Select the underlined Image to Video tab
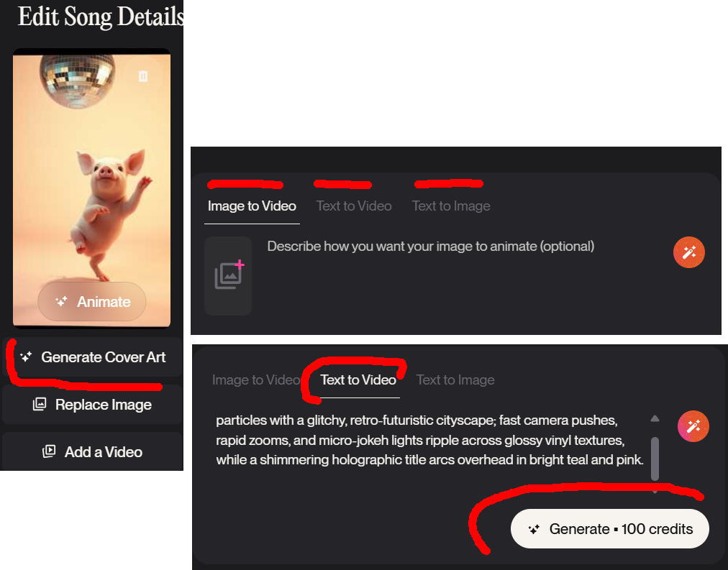728x570 pixels. [x=252, y=206]
